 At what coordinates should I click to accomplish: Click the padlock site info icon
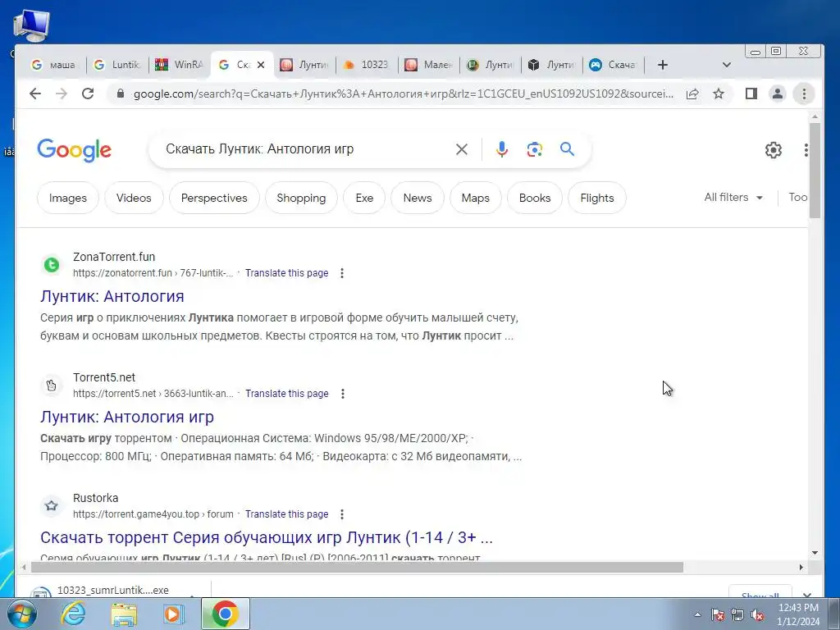121,94
